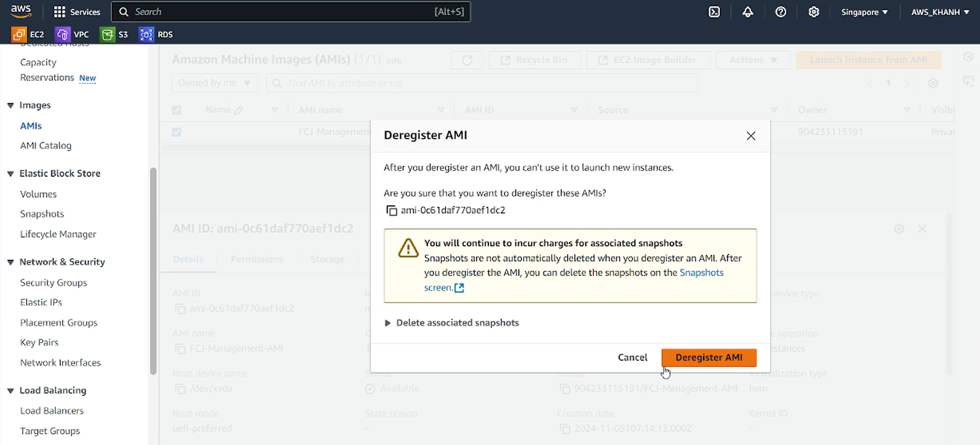Click the top Search input field
The width and height of the screenshot is (980, 445).
(291, 12)
